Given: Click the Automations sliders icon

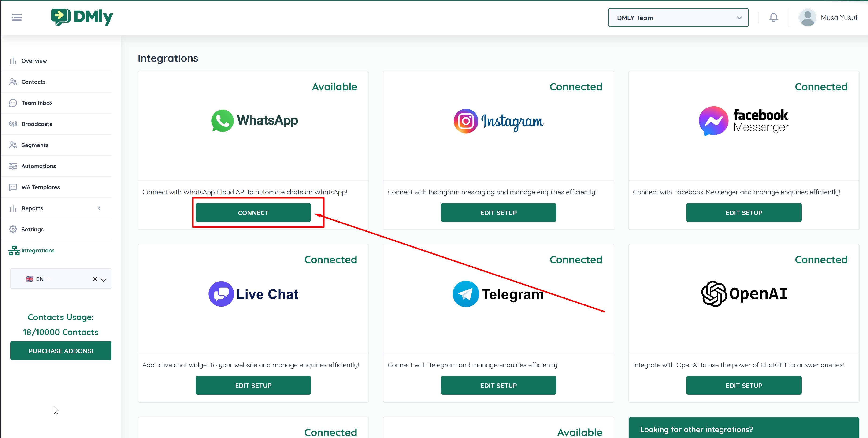Looking at the screenshot, I should coord(13,166).
